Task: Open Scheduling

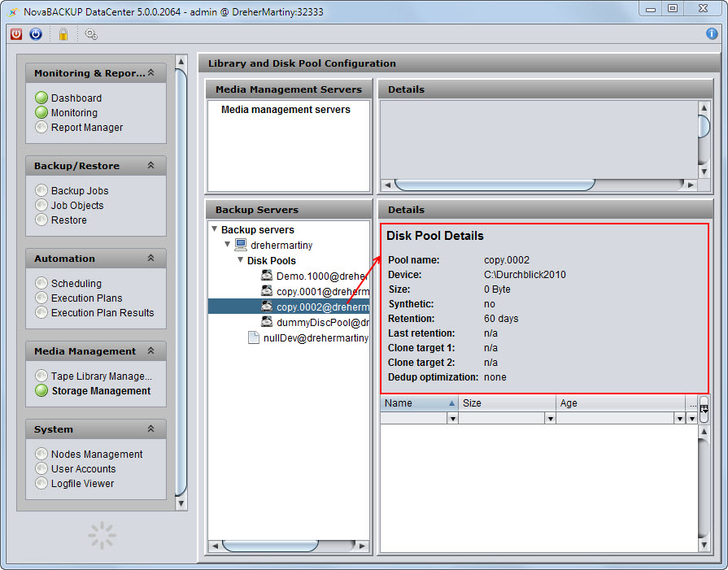Action: click(76, 283)
